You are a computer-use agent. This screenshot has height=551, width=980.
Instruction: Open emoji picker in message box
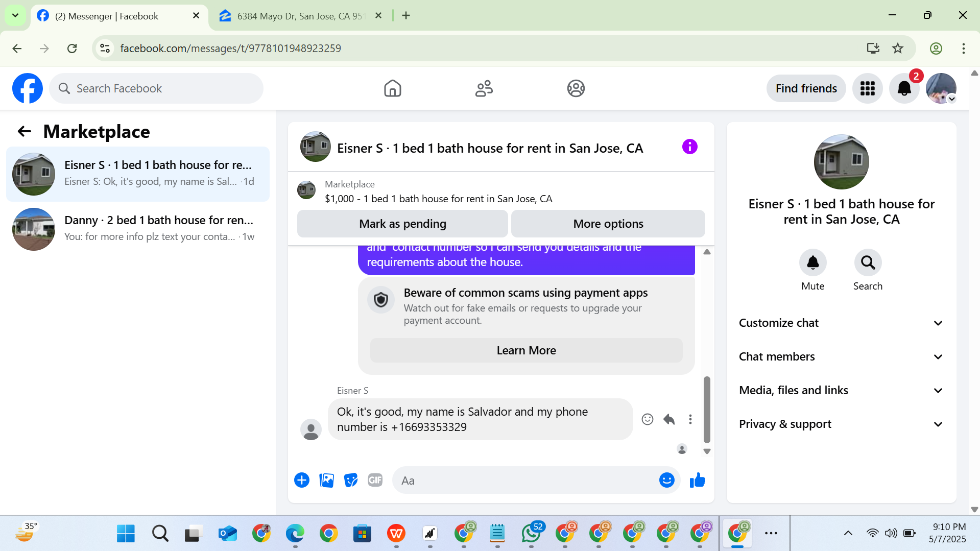666,480
